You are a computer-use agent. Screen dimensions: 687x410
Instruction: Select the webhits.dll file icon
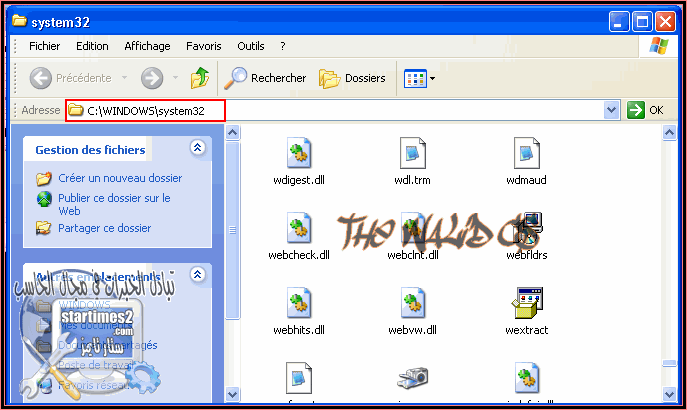[x=299, y=303]
